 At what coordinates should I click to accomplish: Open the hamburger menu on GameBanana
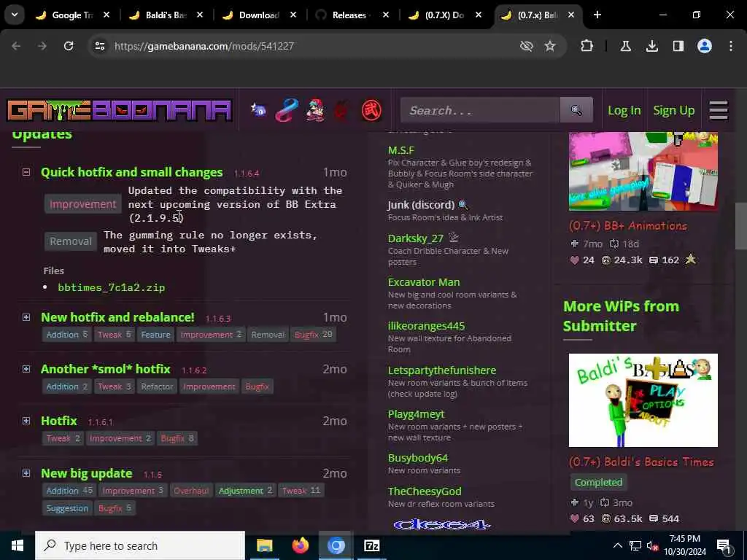(x=719, y=110)
